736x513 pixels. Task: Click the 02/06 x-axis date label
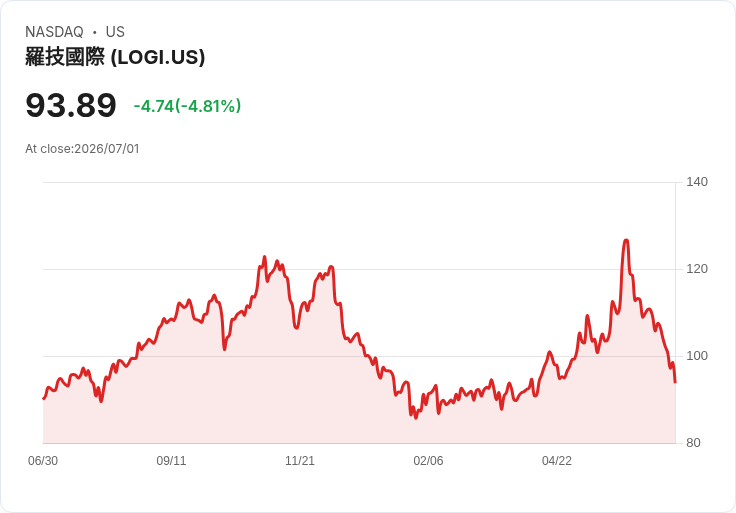click(x=428, y=461)
